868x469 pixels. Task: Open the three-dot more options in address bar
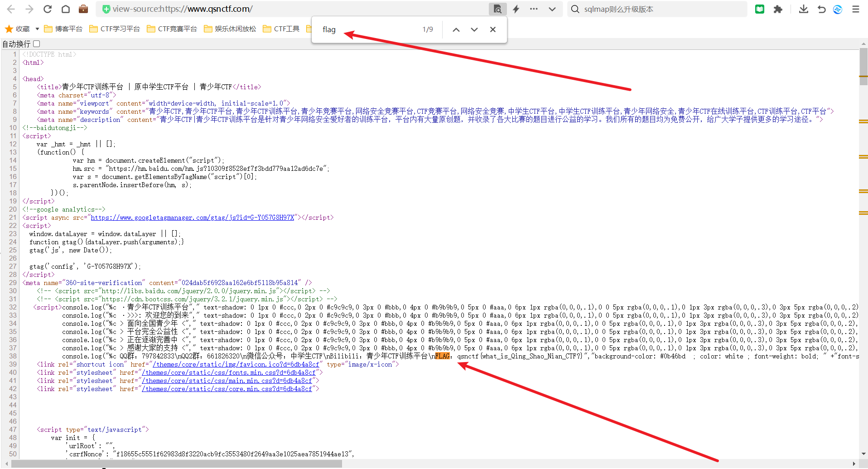[534, 9]
